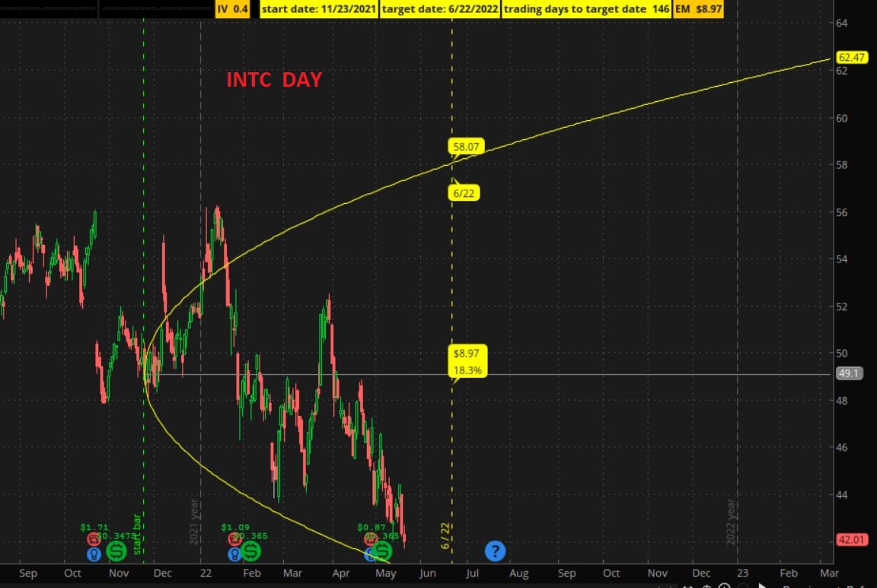Click the blue lightbulb icon near November
The image size is (877, 588).
(94, 554)
